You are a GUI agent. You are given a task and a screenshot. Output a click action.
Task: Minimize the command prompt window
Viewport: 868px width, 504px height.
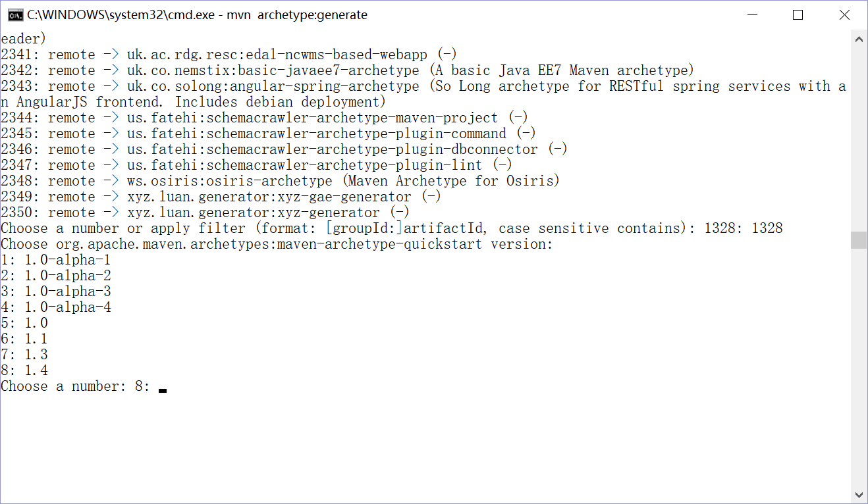[751, 14]
